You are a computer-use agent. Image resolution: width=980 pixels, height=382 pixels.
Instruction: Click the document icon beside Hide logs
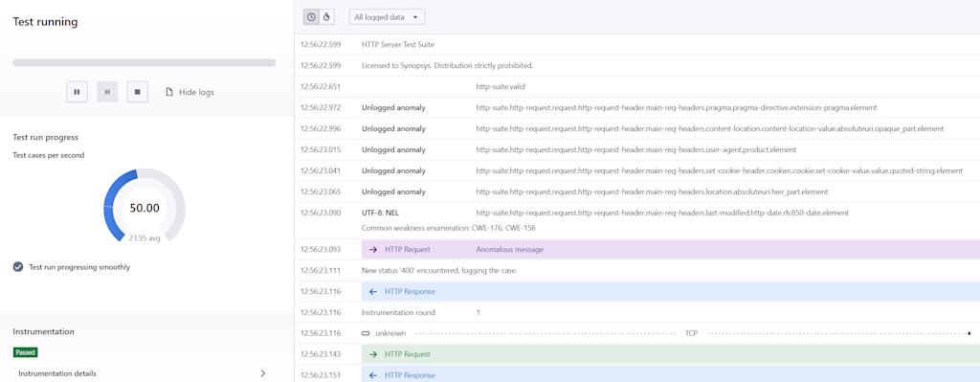168,92
